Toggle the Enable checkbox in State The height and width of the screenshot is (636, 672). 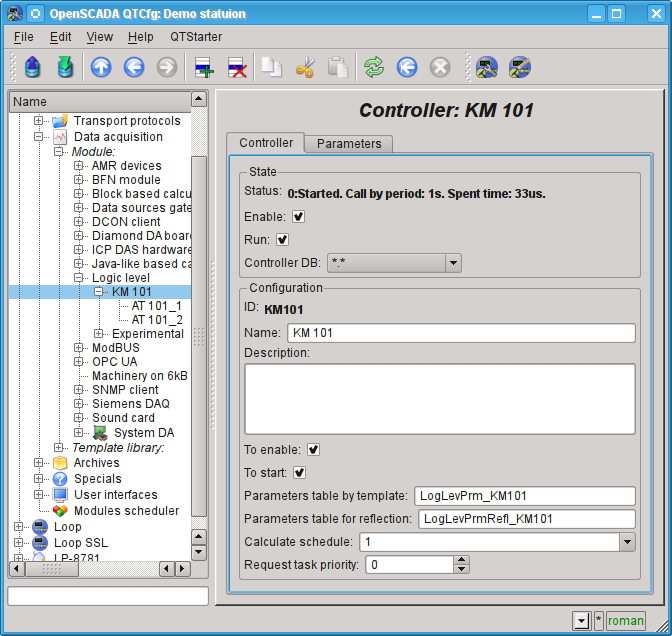[298, 216]
